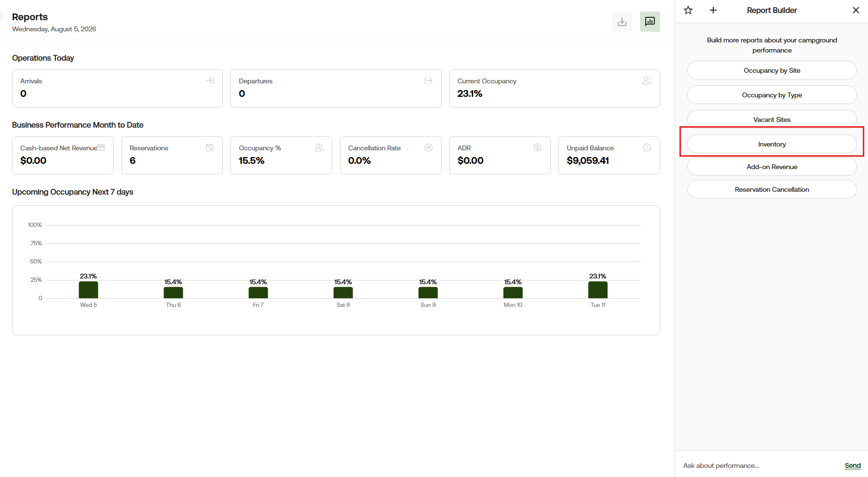The image size is (868, 477).
Task: Click the ADR dollar icon
Action: point(538,147)
